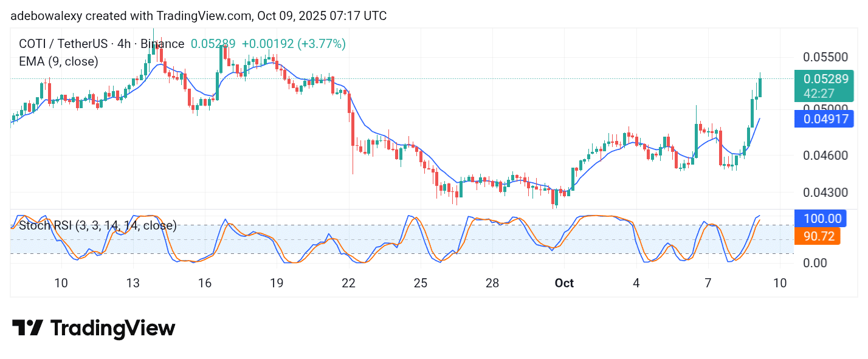
Task: Click the 0.04300 price axis label
Action: (x=824, y=193)
